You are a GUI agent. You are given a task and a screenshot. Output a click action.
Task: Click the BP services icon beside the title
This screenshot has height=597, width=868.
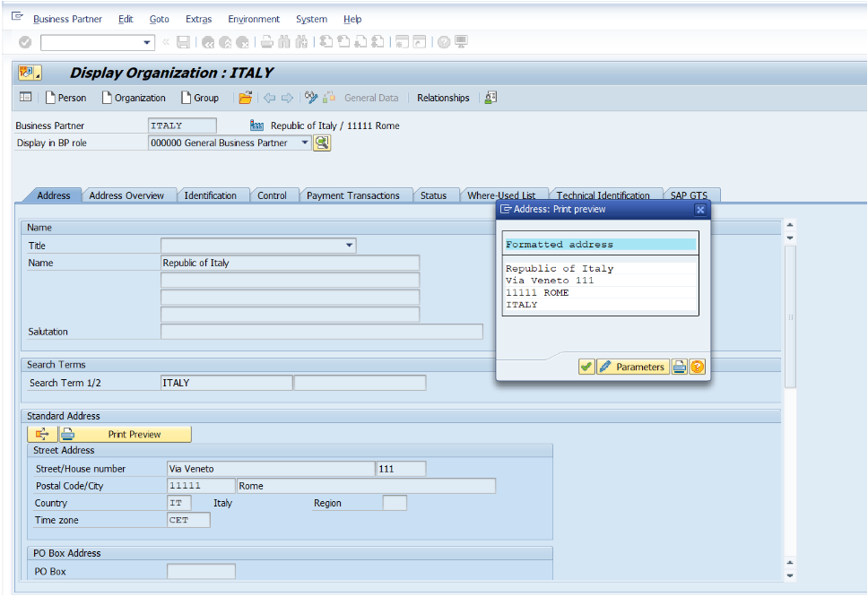coord(30,73)
